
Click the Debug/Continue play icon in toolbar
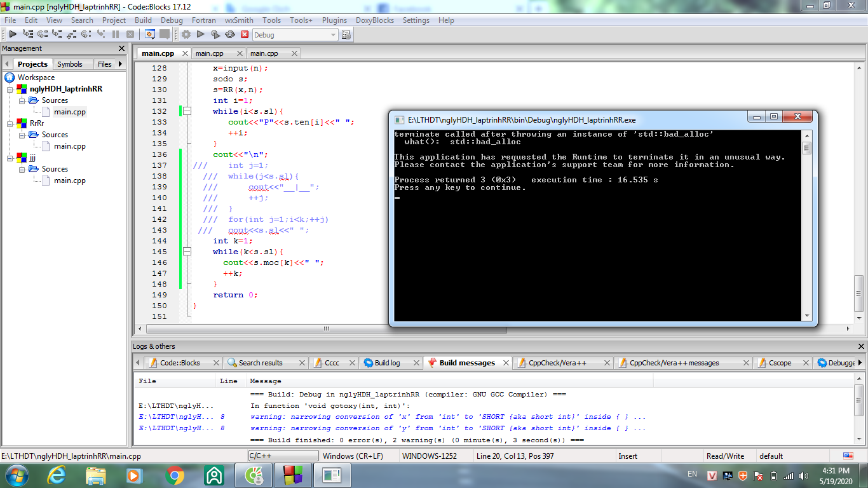pyautogui.click(x=12, y=34)
